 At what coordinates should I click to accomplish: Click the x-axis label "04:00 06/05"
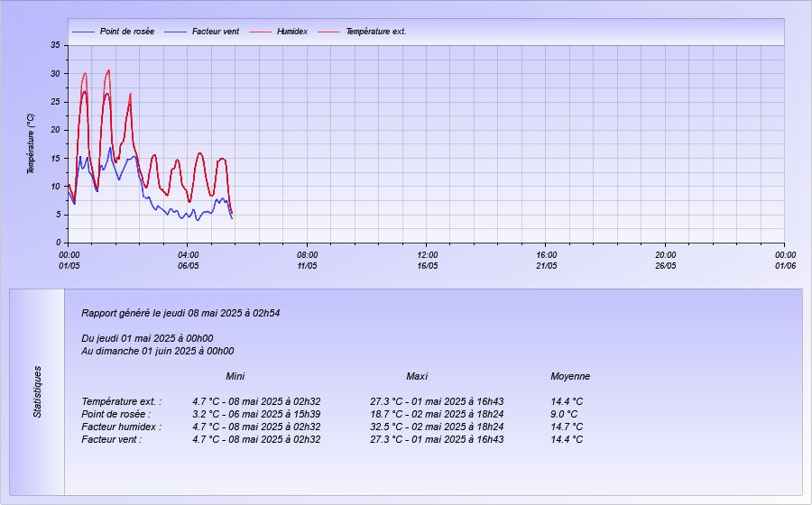pyautogui.click(x=188, y=261)
